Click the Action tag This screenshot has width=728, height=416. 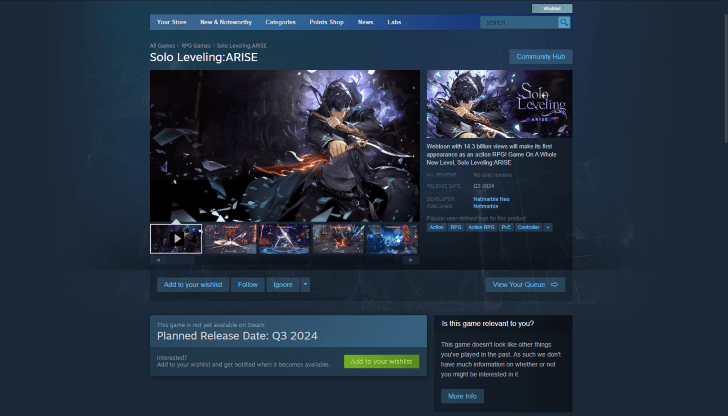pyautogui.click(x=436, y=227)
